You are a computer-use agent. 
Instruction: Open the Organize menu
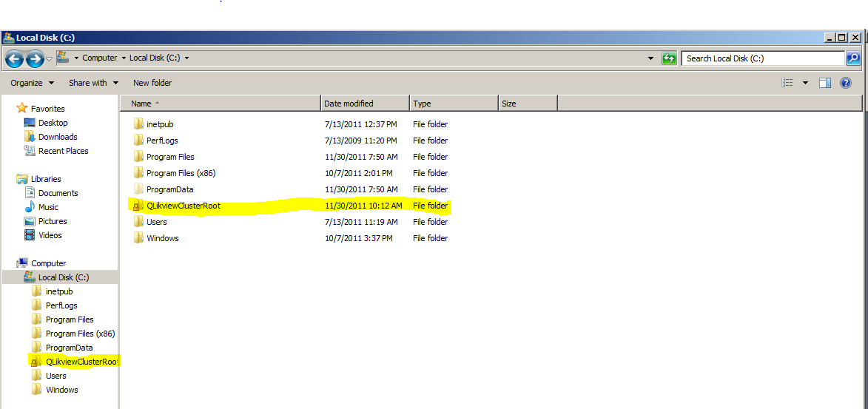click(32, 82)
